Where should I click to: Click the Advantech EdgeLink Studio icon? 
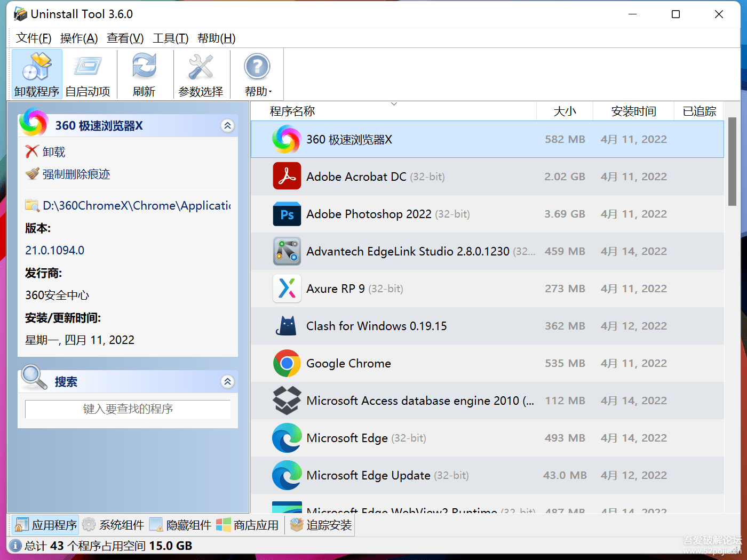[287, 251]
